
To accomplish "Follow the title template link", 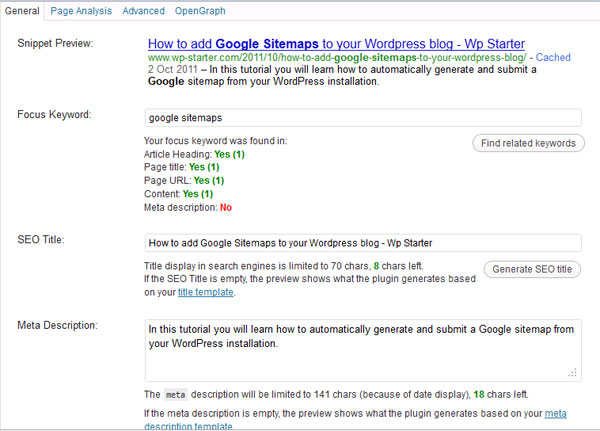I will coord(208,293).
